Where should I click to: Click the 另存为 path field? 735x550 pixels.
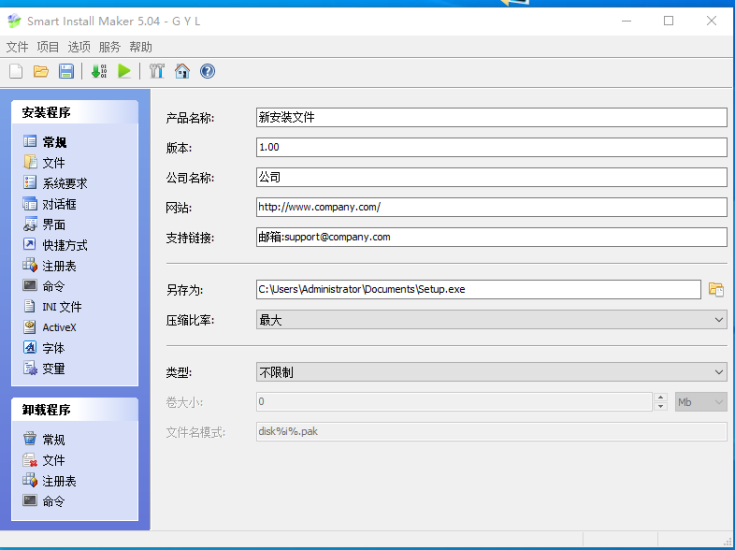click(478, 289)
